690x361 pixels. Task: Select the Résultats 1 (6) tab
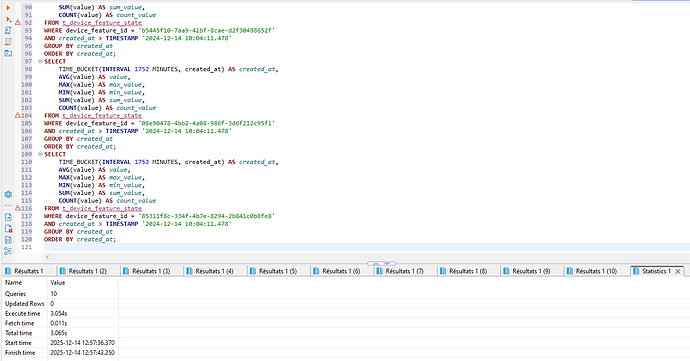pyautogui.click(x=341, y=271)
